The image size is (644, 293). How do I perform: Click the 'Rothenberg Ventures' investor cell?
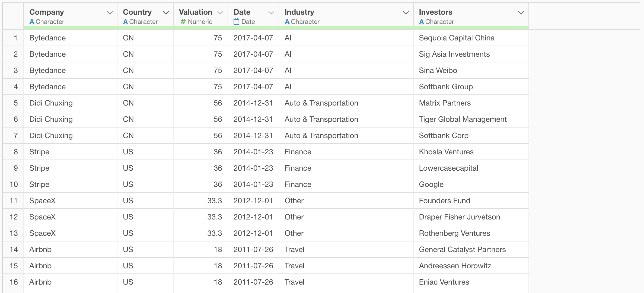tap(471, 233)
